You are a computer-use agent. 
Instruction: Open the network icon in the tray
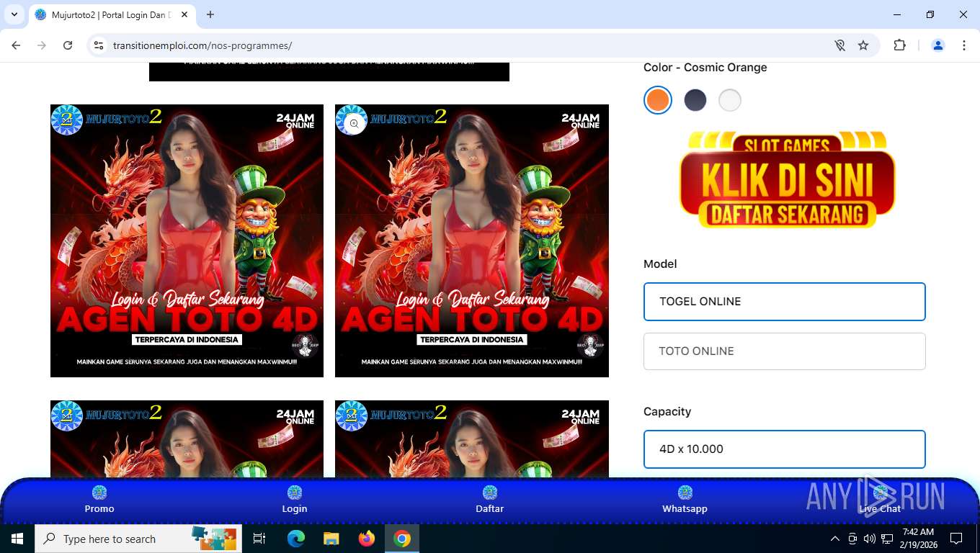coord(887,539)
